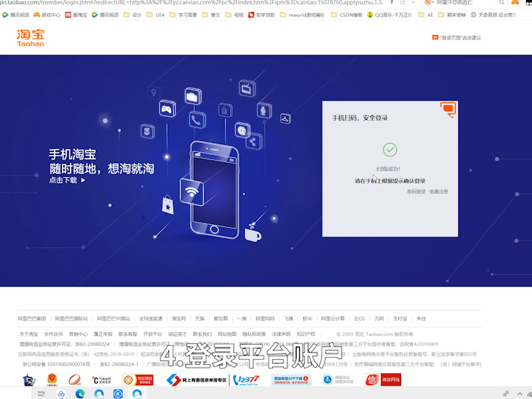The image size is (532, 399).
Task: Open the 期末答辩 bookmark folder
Action: pyautogui.click(x=452, y=15)
